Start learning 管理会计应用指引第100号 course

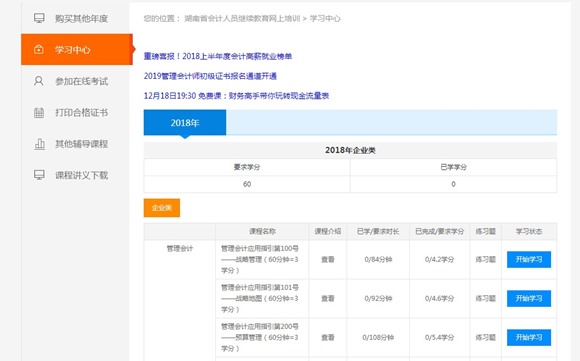[529, 260]
